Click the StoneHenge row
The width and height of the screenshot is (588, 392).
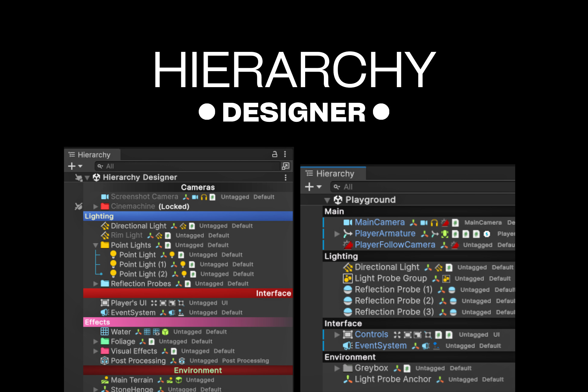188,389
